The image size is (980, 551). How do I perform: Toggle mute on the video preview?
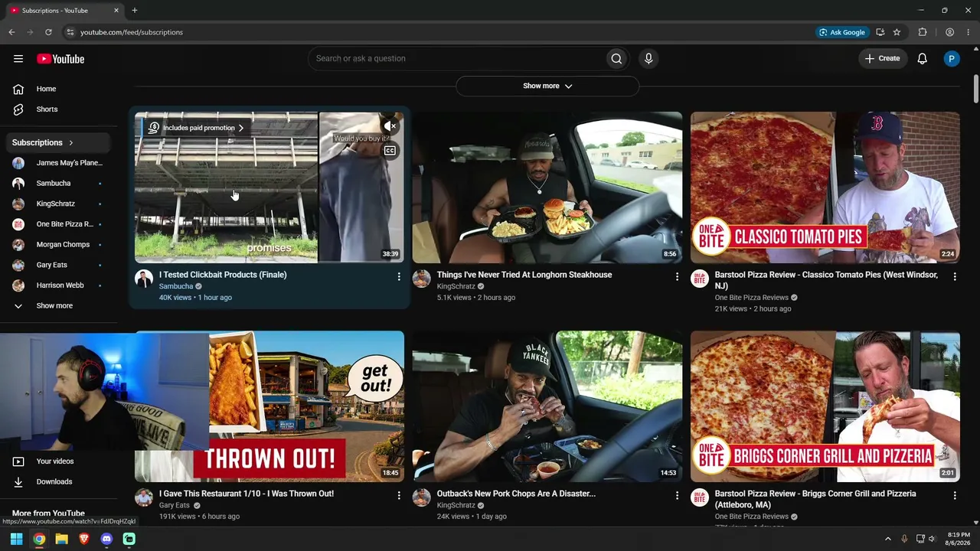(x=390, y=126)
